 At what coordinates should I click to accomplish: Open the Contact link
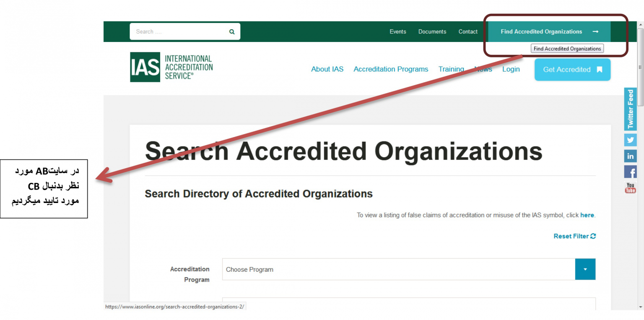[x=468, y=32]
